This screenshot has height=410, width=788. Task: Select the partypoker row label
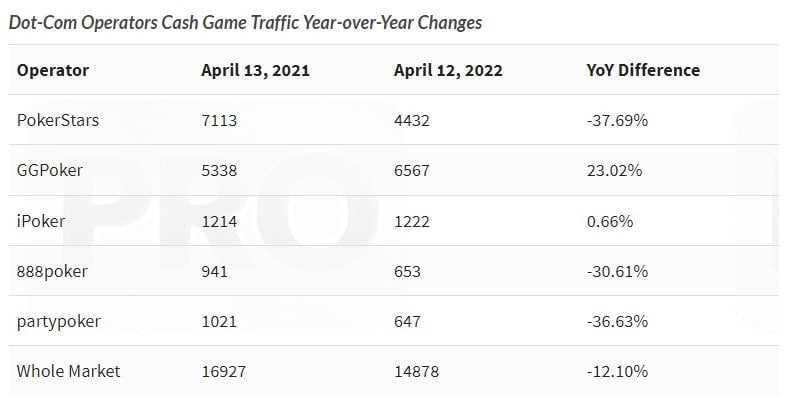(x=58, y=321)
